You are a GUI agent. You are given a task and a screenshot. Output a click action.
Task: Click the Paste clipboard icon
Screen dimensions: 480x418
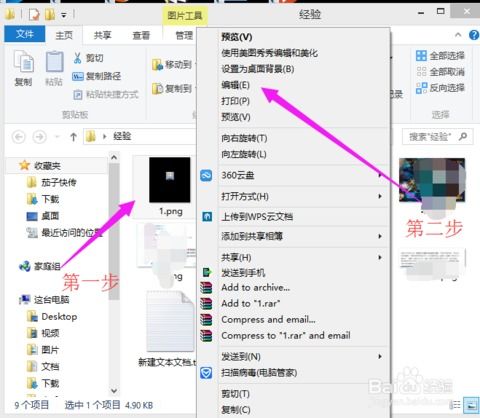(x=54, y=62)
